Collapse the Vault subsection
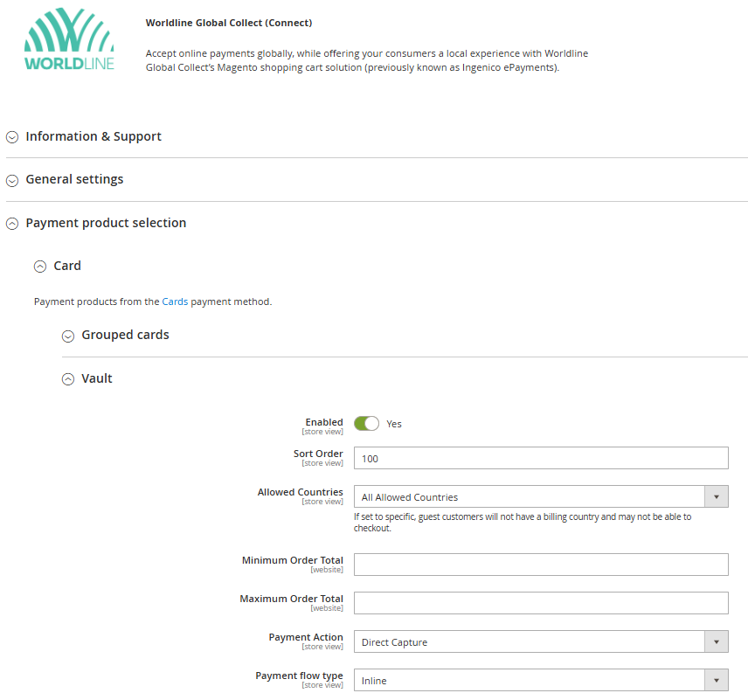Screen dimensions: 748x700 point(68,378)
